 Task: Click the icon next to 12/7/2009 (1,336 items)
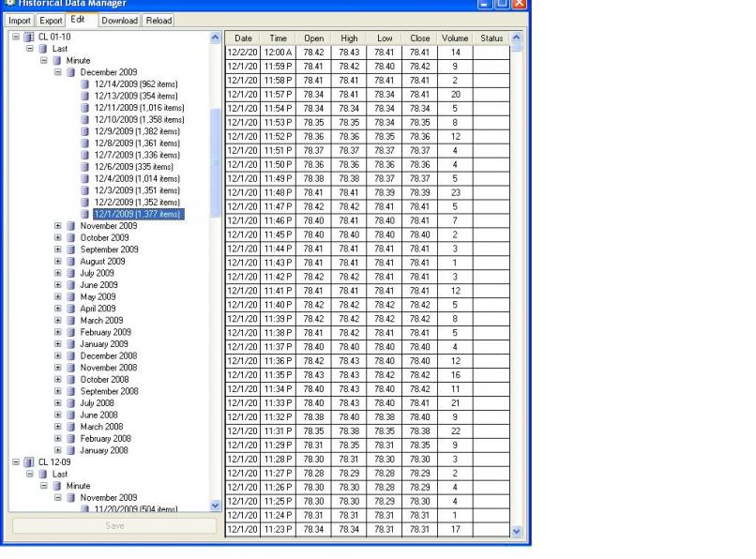point(84,155)
